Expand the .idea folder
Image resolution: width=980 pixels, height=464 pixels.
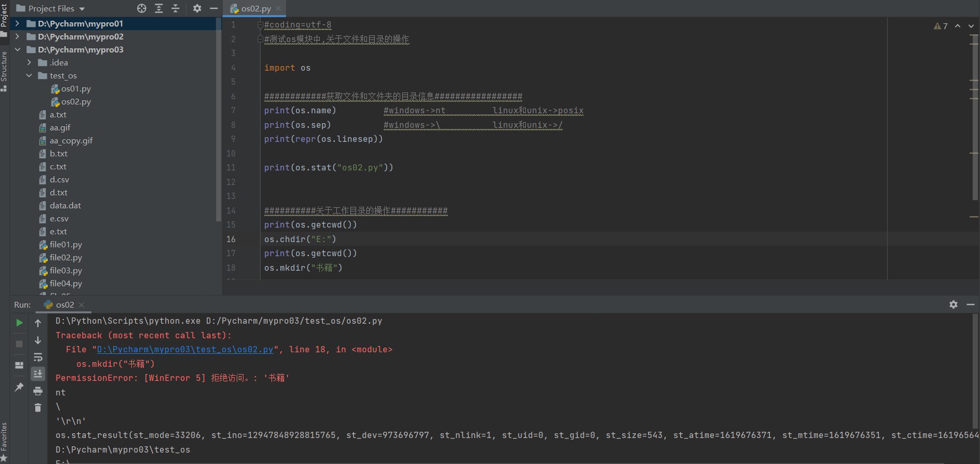pyautogui.click(x=29, y=62)
